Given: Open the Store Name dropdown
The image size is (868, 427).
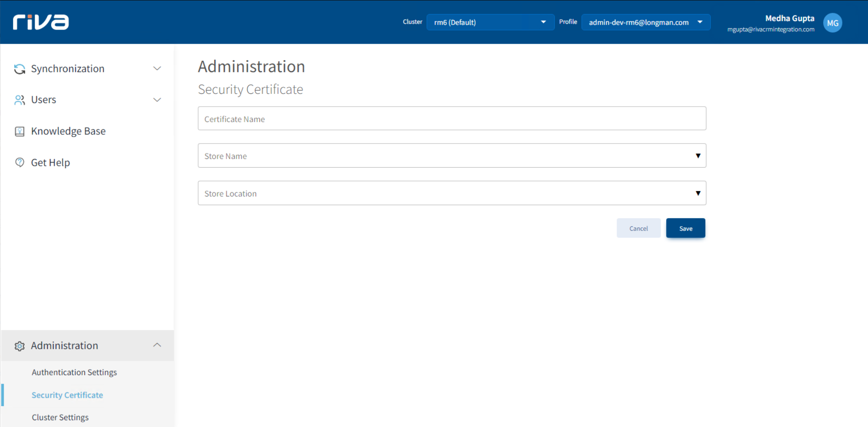Looking at the screenshot, I should coord(452,155).
